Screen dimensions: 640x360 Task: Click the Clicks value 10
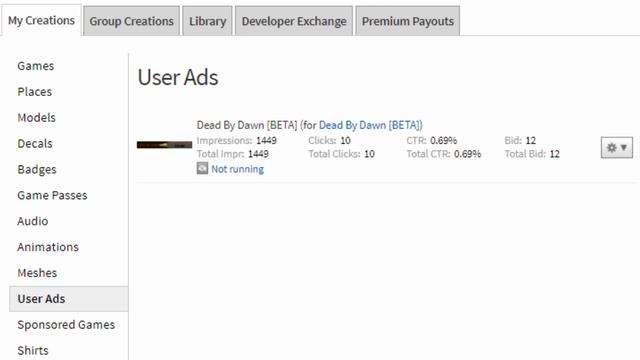345,140
